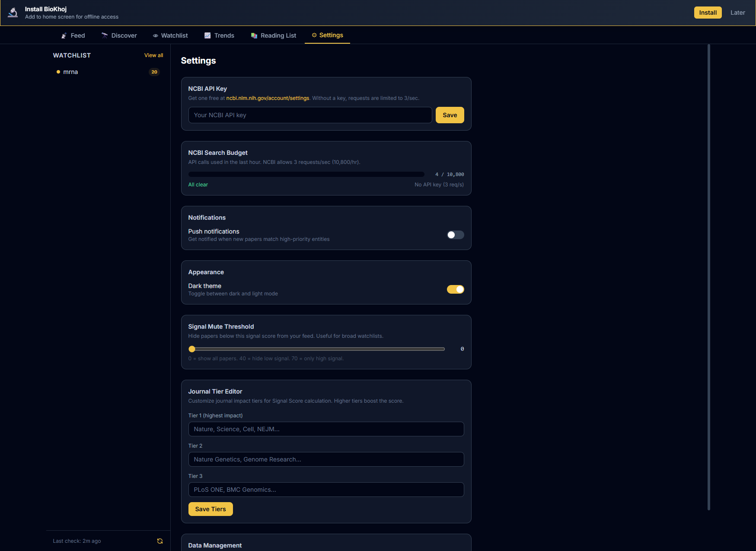Click the yellow dot next to mrna
Image resolution: width=756 pixels, height=551 pixels.
click(58, 72)
